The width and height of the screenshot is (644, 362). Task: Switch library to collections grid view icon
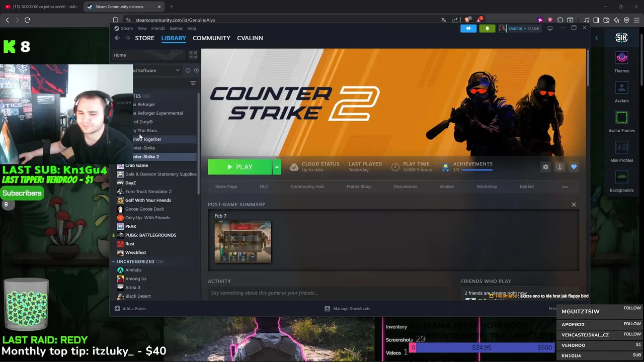tap(193, 55)
